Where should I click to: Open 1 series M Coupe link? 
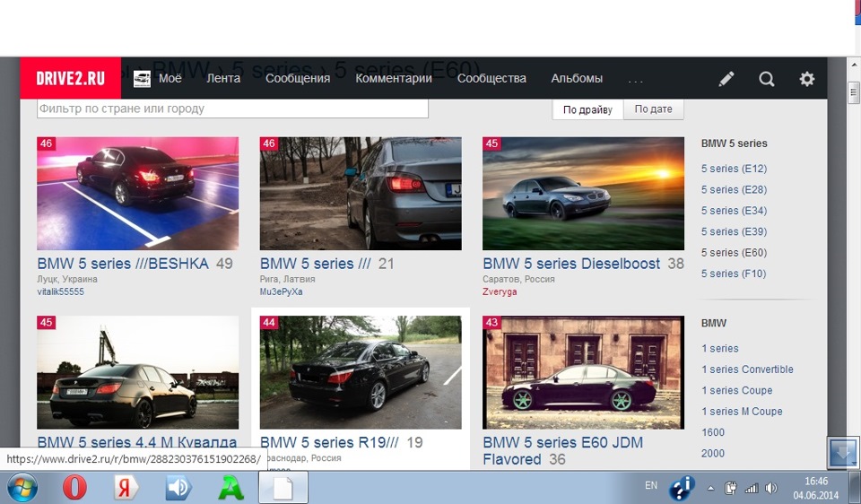point(742,412)
